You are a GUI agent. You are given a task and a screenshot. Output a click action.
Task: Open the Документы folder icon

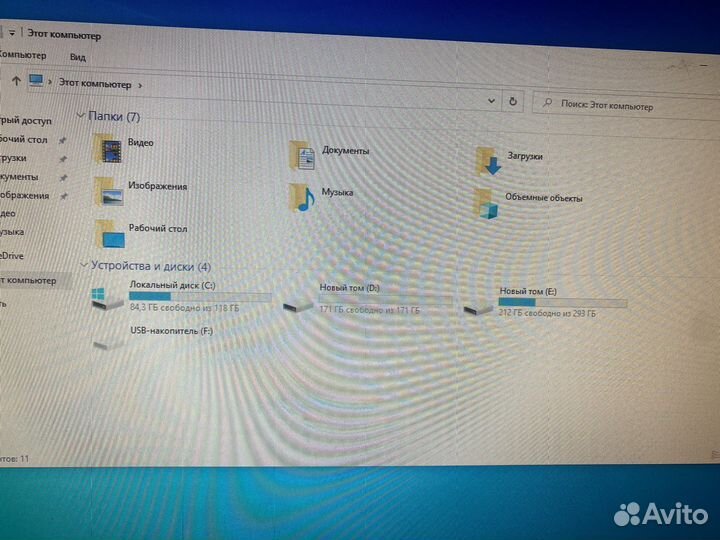pos(302,155)
